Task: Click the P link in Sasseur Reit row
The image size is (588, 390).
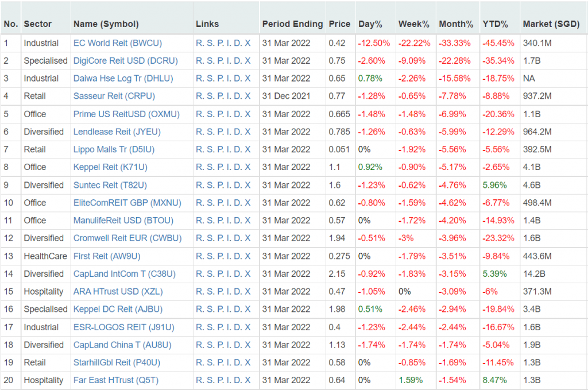Action: click(220, 96)
